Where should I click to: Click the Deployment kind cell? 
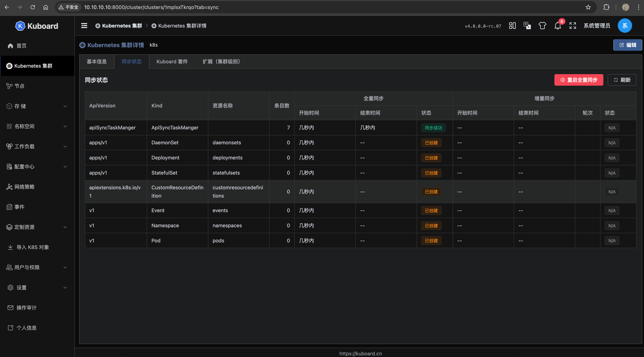178,158
